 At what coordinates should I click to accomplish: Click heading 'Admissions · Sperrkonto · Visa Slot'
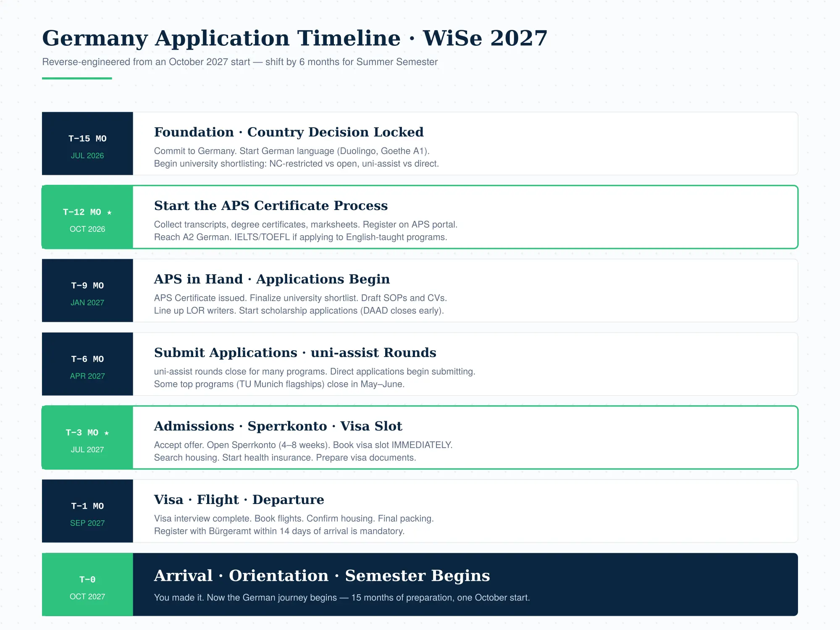coord(278,426)
